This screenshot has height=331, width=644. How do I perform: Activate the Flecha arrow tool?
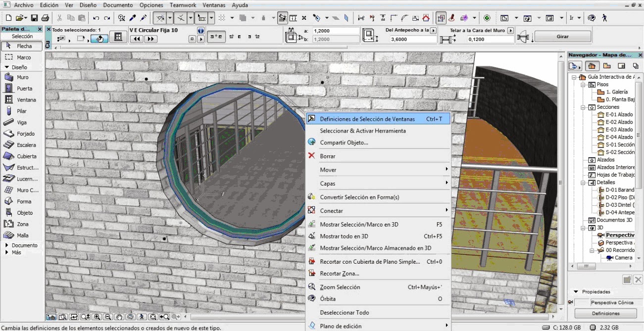point(22,46)
